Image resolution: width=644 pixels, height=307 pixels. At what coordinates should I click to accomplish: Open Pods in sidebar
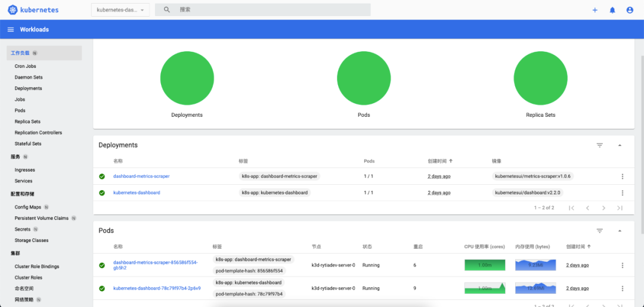tap(20, 110)
